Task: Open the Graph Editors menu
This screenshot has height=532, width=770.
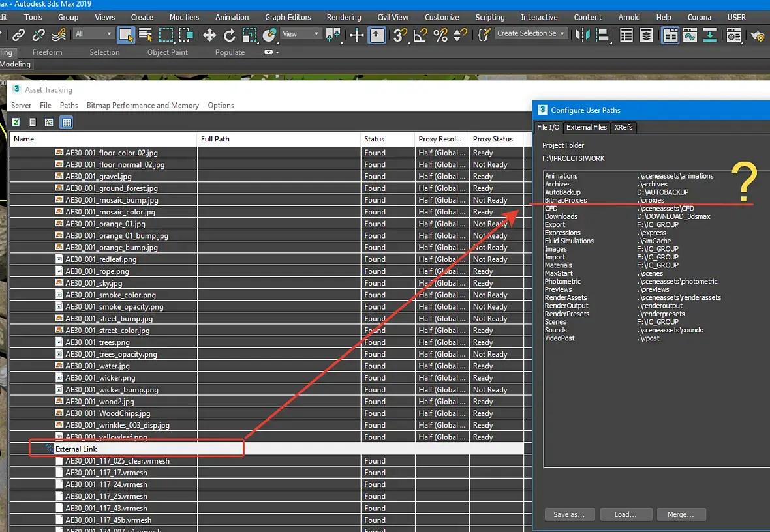Action: [x=288, y=17]
